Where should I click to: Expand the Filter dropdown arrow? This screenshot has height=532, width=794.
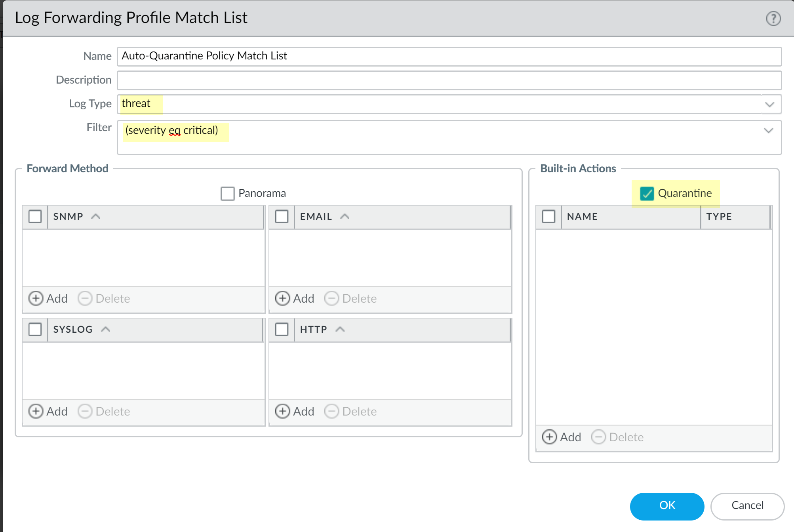click(x=768, y=130)
